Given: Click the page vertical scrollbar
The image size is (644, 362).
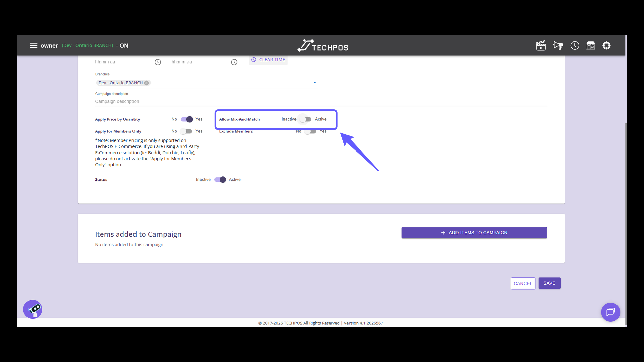Looking at the screenshot, I should 626,224.
